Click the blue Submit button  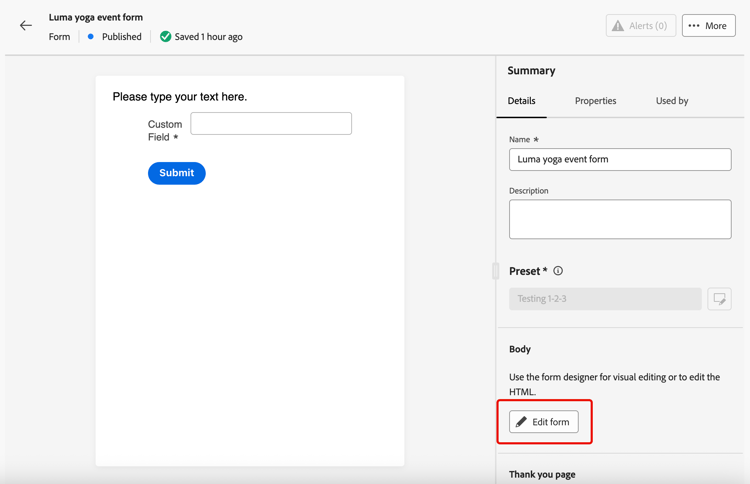point(177,173)
